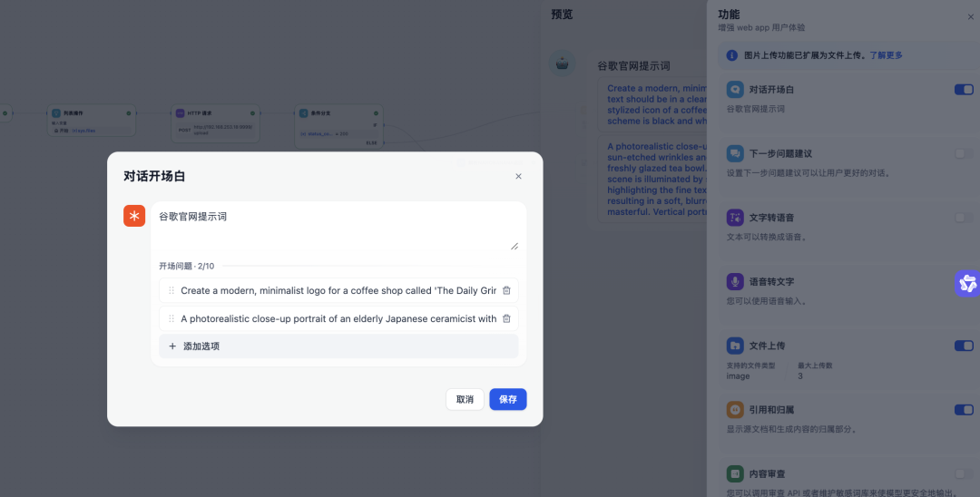
Task: Close the 功能 panel
Action: pyautogui.click(x=970, y=17)
